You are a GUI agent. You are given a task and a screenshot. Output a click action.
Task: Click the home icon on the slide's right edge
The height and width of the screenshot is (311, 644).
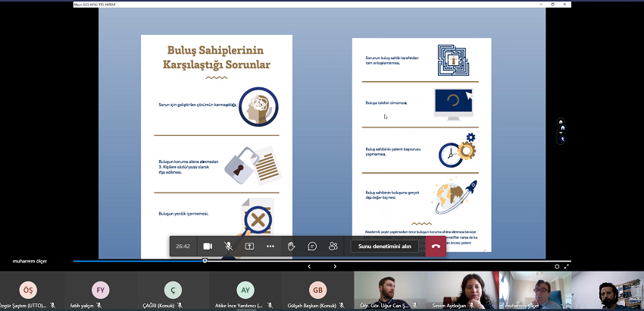tap(561, 121)
